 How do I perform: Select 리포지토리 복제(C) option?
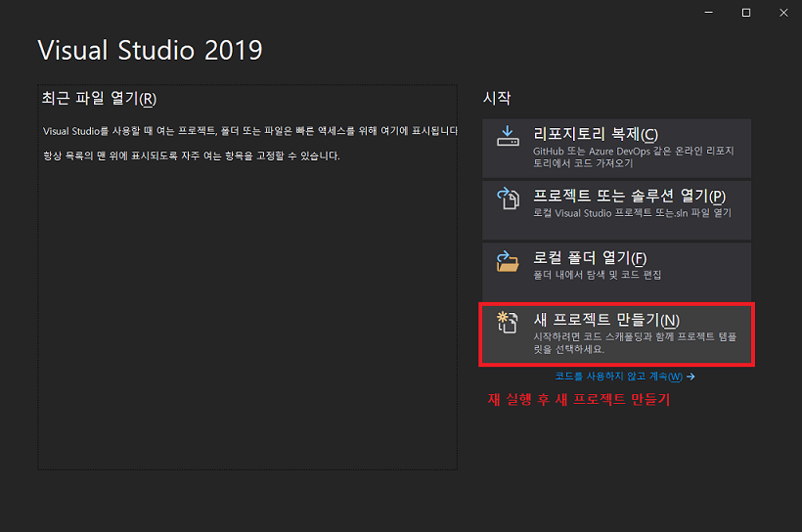(616, 149)
